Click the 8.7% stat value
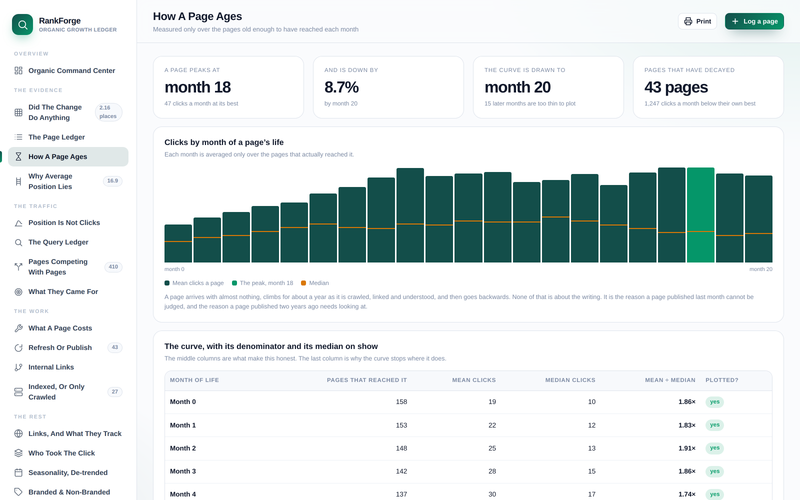 [x=341, y=87]
